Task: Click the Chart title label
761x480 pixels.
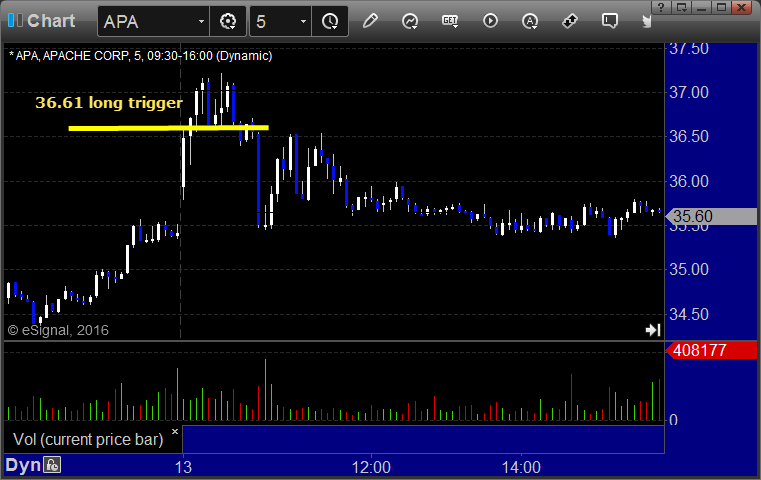Action: point(51,21)
